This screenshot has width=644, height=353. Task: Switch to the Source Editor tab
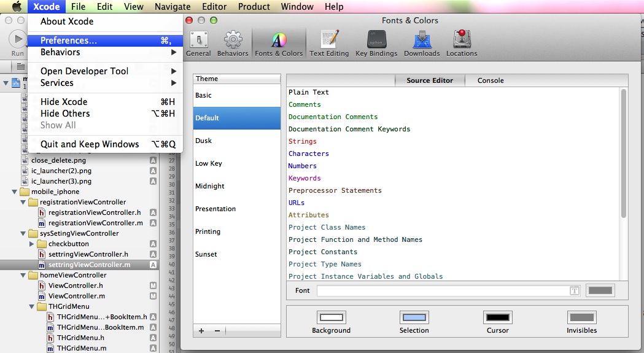click(x=430, y=80)
